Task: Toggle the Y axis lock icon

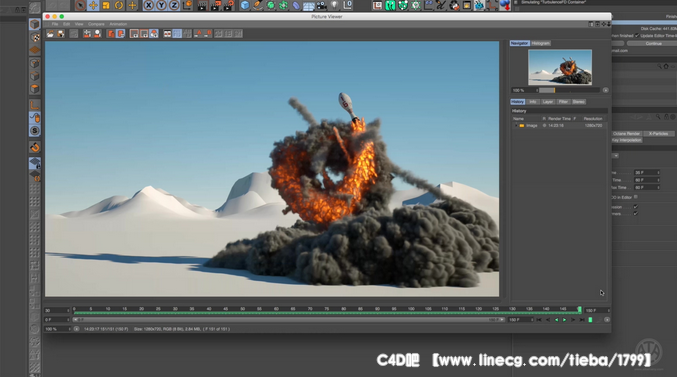Action: tap(161, 5)
